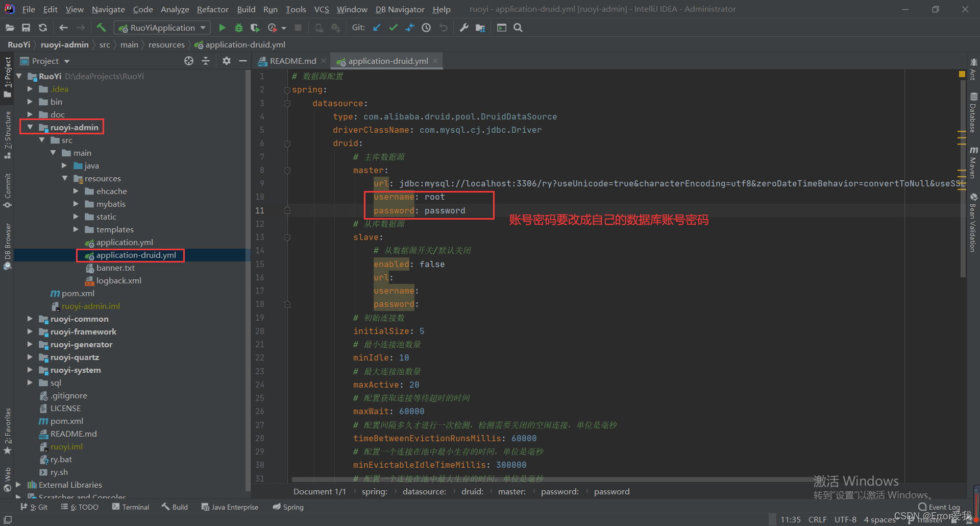The width and height of the screenshot is (980, 526).
Task: Open the Terminal tool window
Action: 131,507
